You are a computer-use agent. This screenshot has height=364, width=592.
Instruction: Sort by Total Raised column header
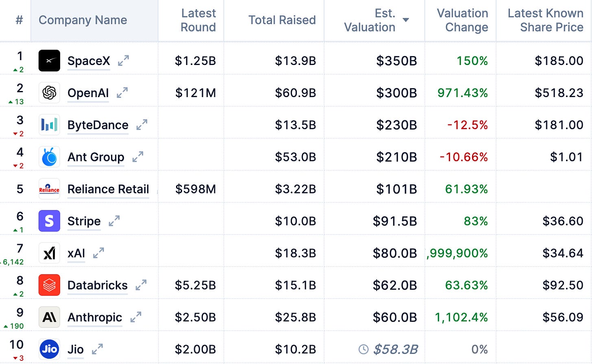coord(282,20)
